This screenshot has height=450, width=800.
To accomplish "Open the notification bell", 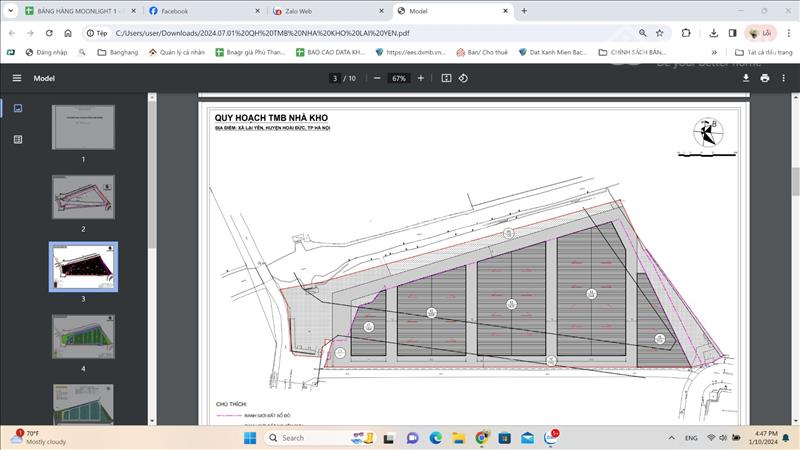I will click(786, 438).
